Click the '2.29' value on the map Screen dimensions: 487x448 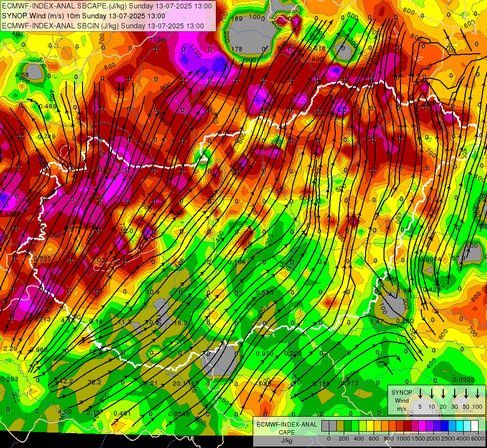(10, 348)
